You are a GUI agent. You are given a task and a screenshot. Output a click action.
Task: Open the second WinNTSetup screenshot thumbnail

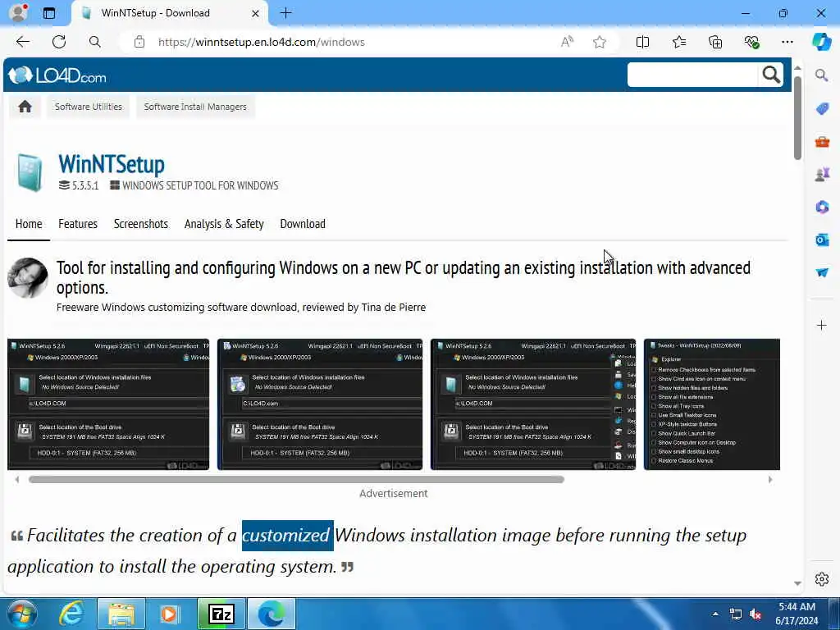(x=320, y=404)
